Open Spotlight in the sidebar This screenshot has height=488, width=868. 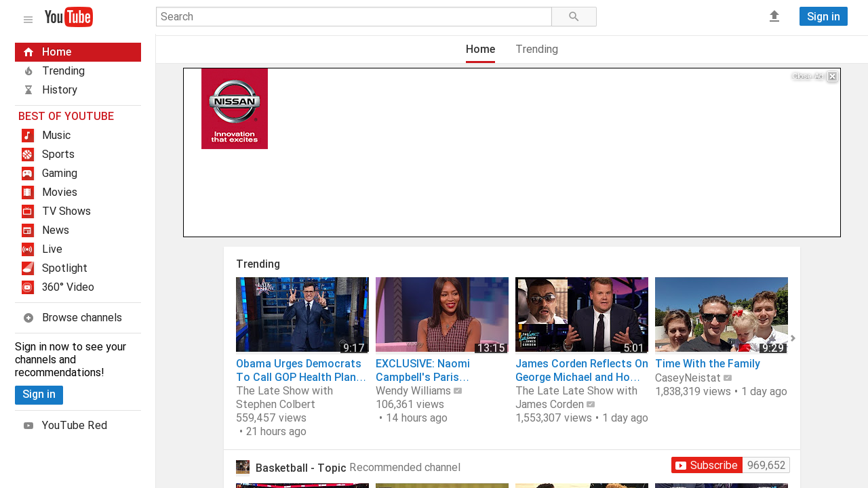tap(78, 268)
